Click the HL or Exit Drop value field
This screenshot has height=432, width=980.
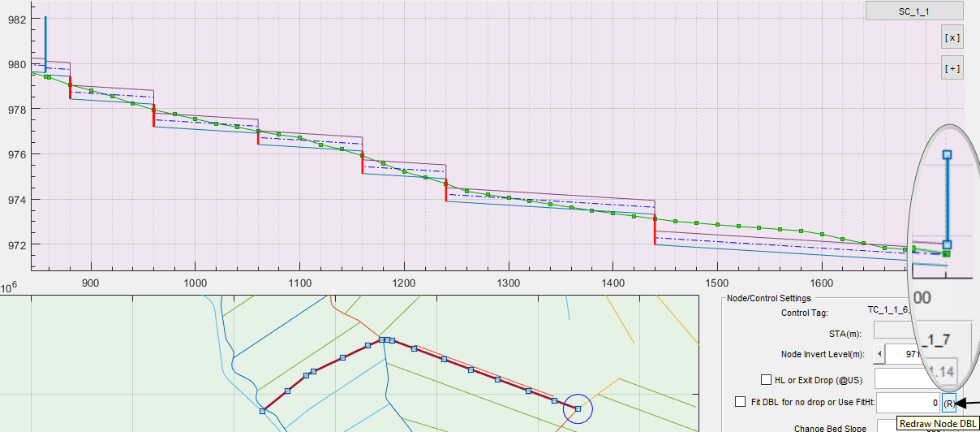coord(899,379)
